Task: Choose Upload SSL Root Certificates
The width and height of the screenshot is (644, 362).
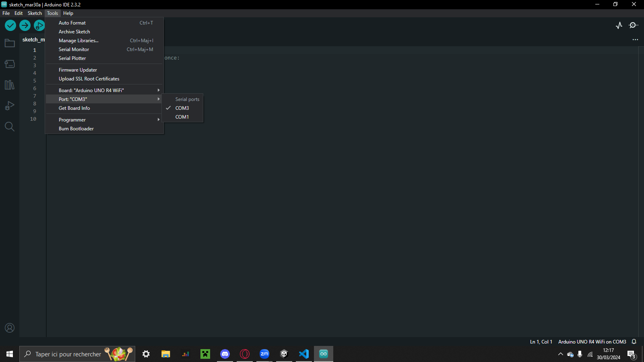Action: click(x=105, y=79)
